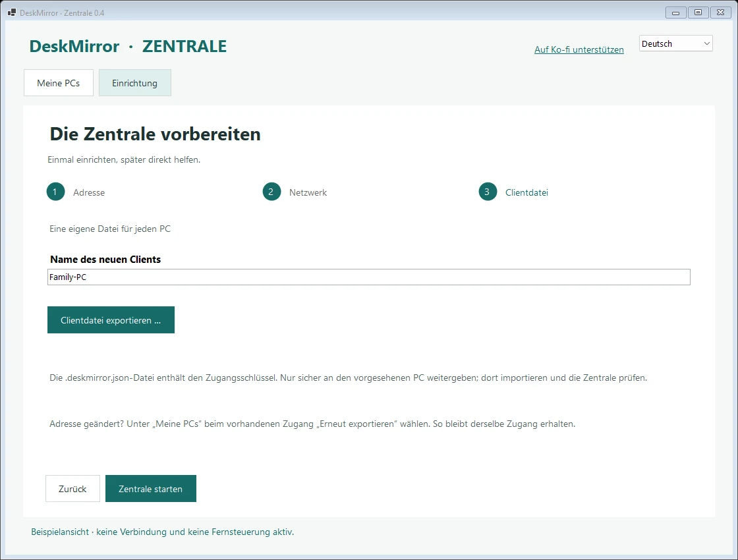Click the .deskmirror.json-Datei hint text
Screen dimensions: 738x560
coord(349,378)
